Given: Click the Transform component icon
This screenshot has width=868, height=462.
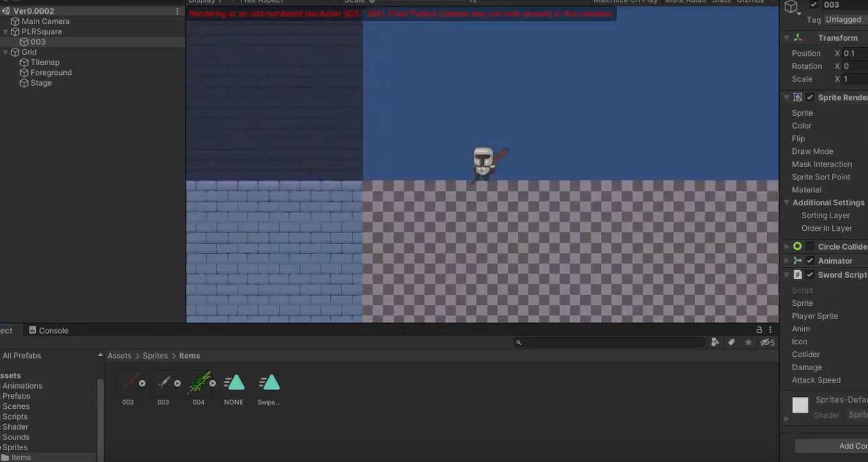Looking at the screenshot, I should pyautogui.click(x=798, y=38).
